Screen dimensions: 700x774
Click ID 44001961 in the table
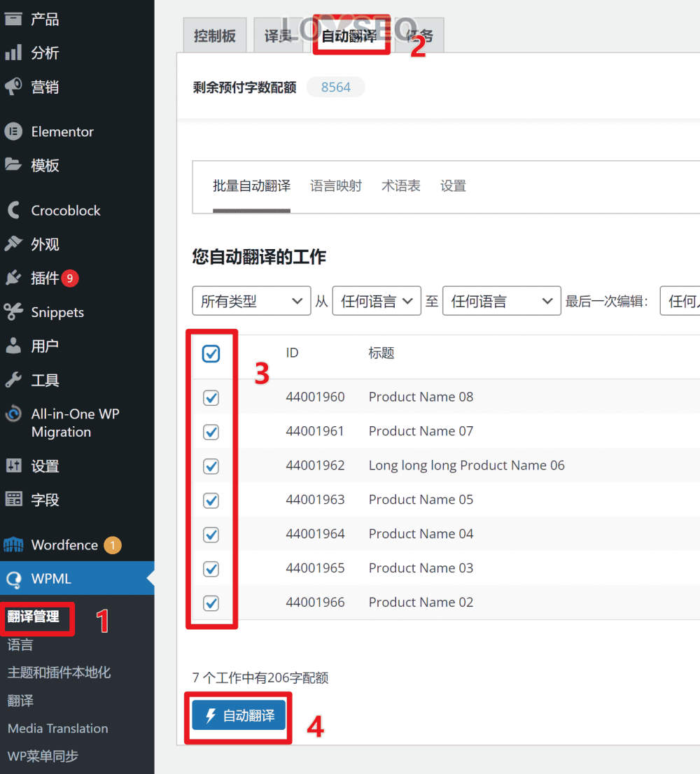(x=315, y=431)
